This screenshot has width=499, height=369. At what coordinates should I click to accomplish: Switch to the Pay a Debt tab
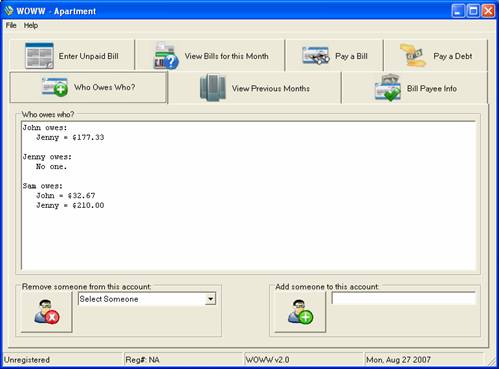[436, 56]
